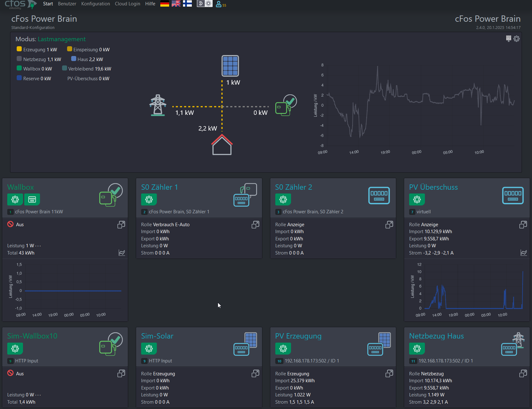Screen dimensions: 532x409
Task: Click Wallbox Aus status icon
Action: [x=10, y=224]
